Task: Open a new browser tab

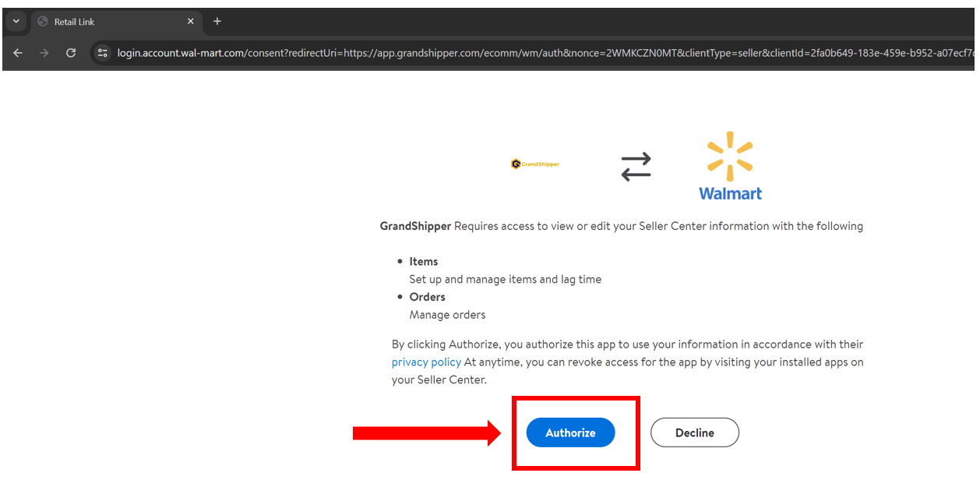Action: point(217,22)
